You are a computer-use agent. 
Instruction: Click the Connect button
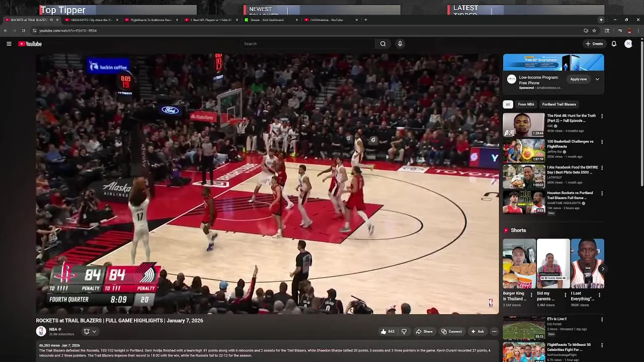coord(451,331)
